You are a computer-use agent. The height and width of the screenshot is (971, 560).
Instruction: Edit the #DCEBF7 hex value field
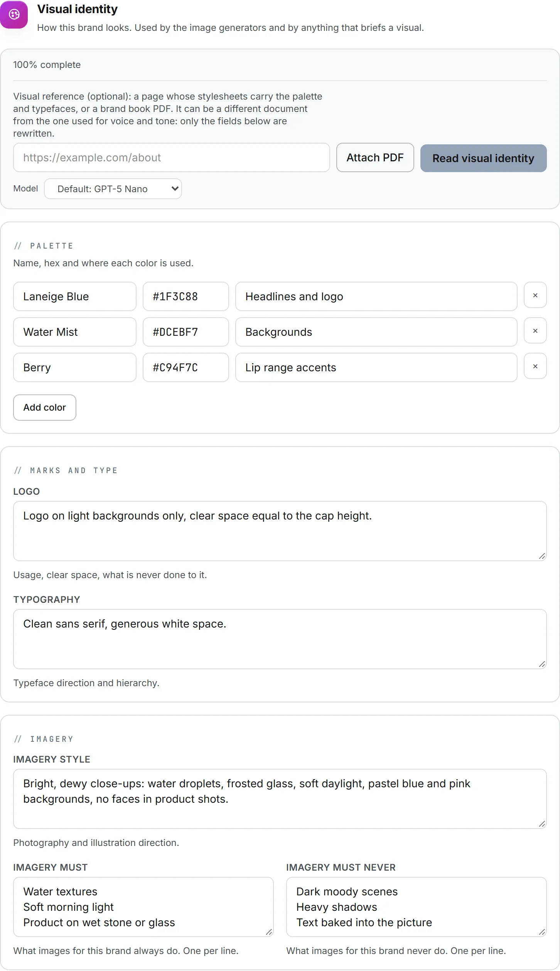click(x=186, y=332)
